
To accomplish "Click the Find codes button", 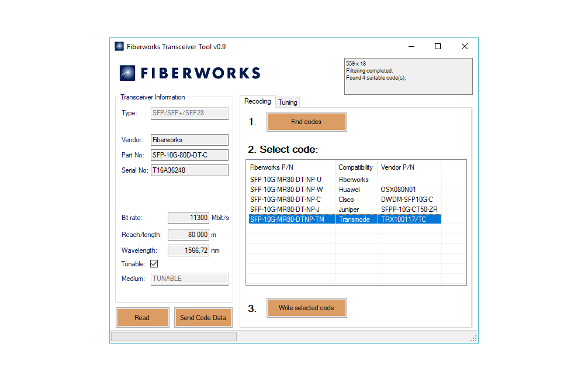I will click(307, 122).
